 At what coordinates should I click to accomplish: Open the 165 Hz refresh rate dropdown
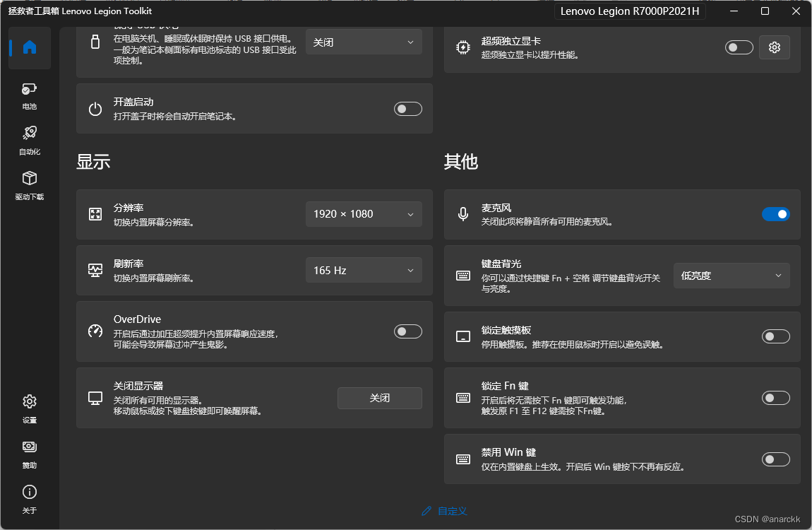[364, 270]
